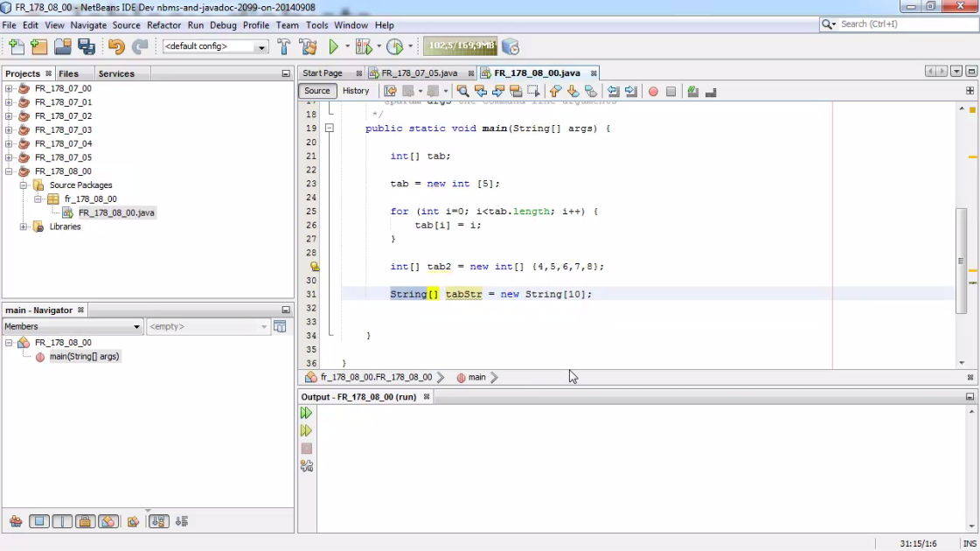Open the Refactor menu

point(163,25)
